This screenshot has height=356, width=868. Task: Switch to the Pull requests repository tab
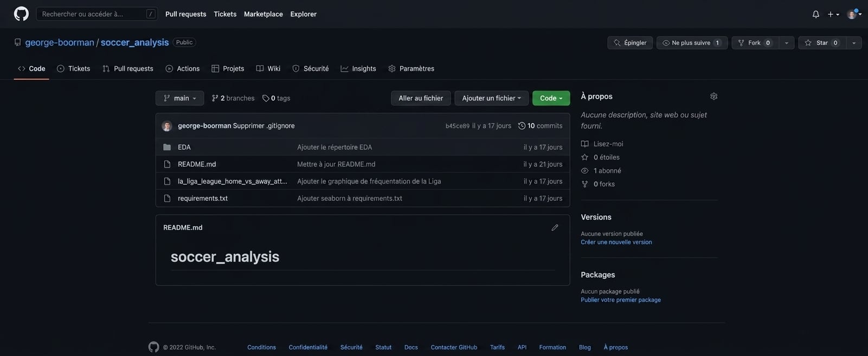click(128, 68)
